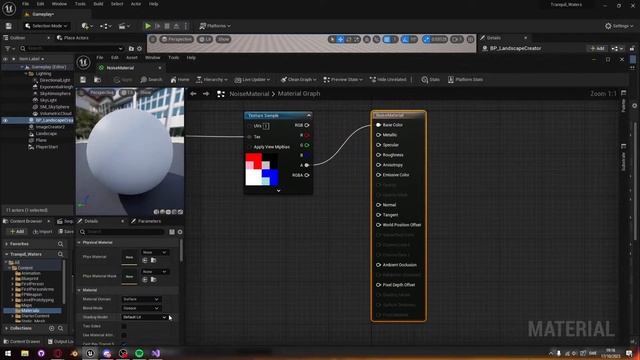Click the Outliner filter funnel icon
The width and height of the screenshot is (640, 360).
(x=7, y=49)
